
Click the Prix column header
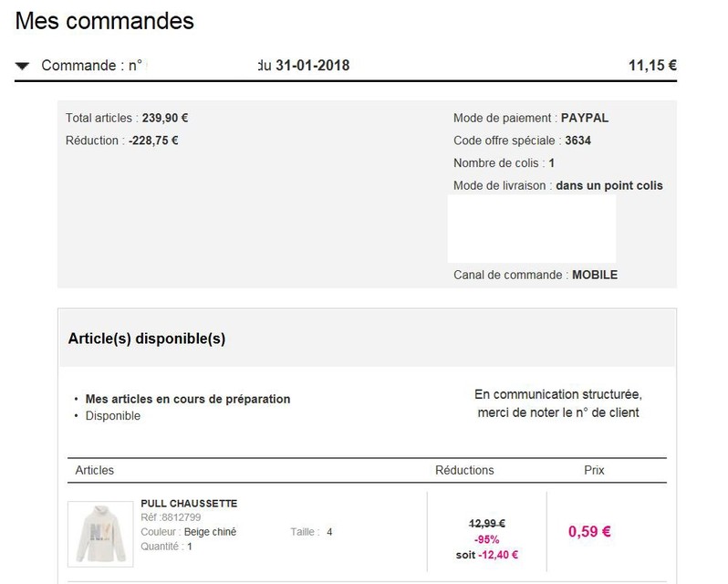594,470
